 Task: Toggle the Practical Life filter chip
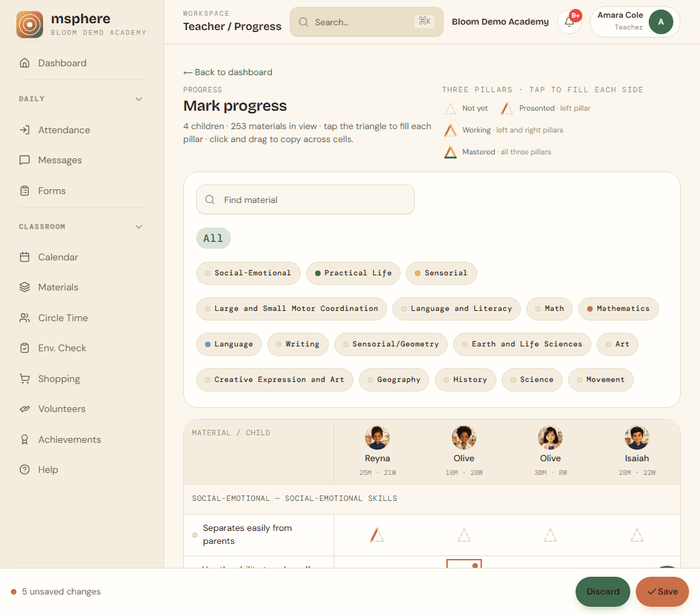[353, 273]
